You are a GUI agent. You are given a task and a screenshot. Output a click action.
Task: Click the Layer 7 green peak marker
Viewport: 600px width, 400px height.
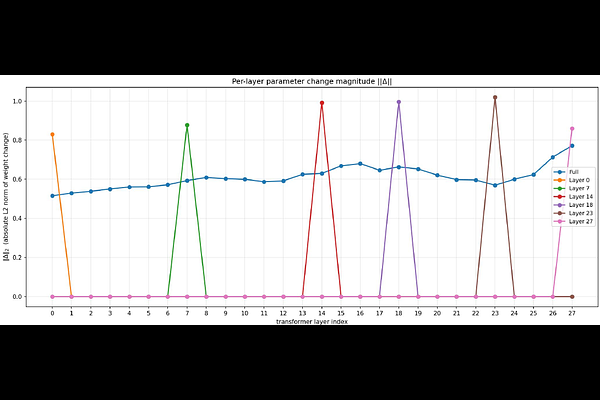point(187,125)
